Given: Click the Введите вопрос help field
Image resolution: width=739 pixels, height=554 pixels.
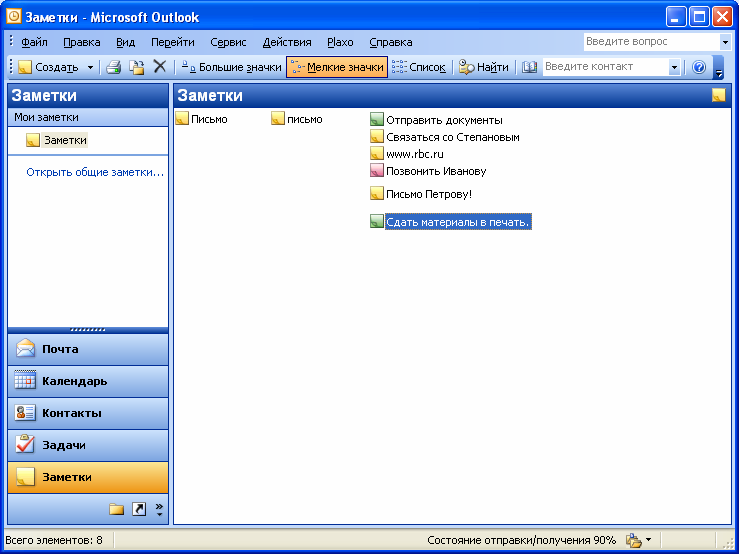Looking at the screenshot, I should tap(652, 41).
